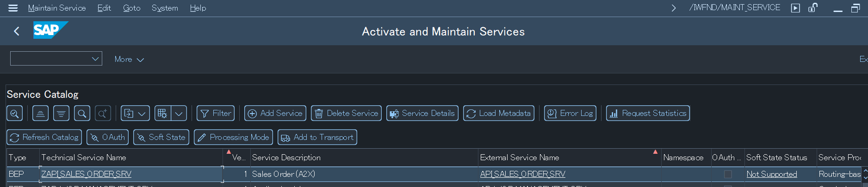This screenshot has width=868, height=187.
Task: Open the API_SALES_ORDER_SRV external service link
Action: [x=523, y=174]
